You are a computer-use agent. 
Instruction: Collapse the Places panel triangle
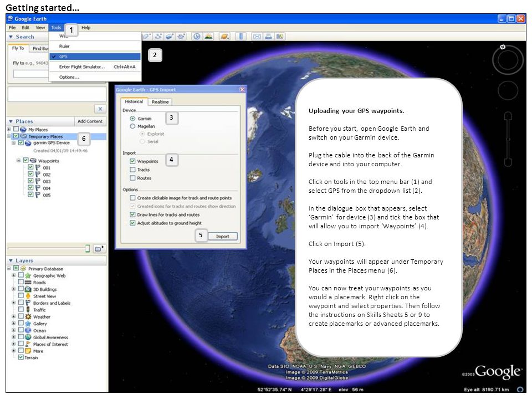click(11, 121)
